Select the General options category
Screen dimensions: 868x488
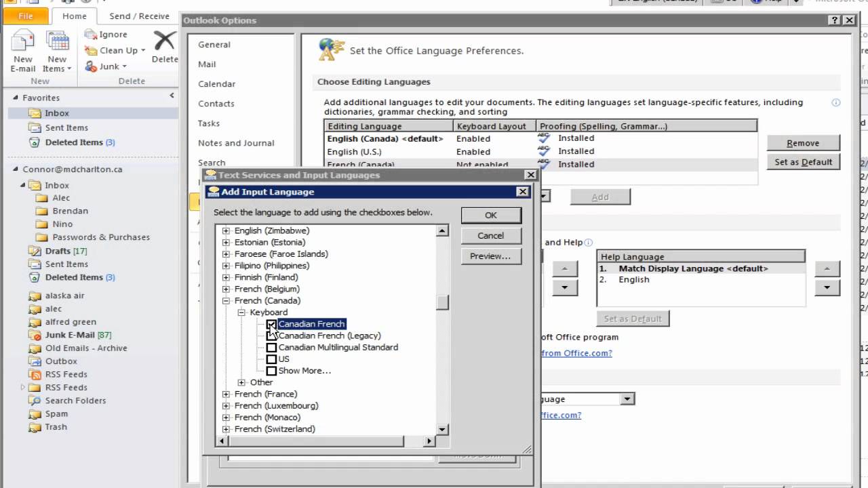click(214, 45)
